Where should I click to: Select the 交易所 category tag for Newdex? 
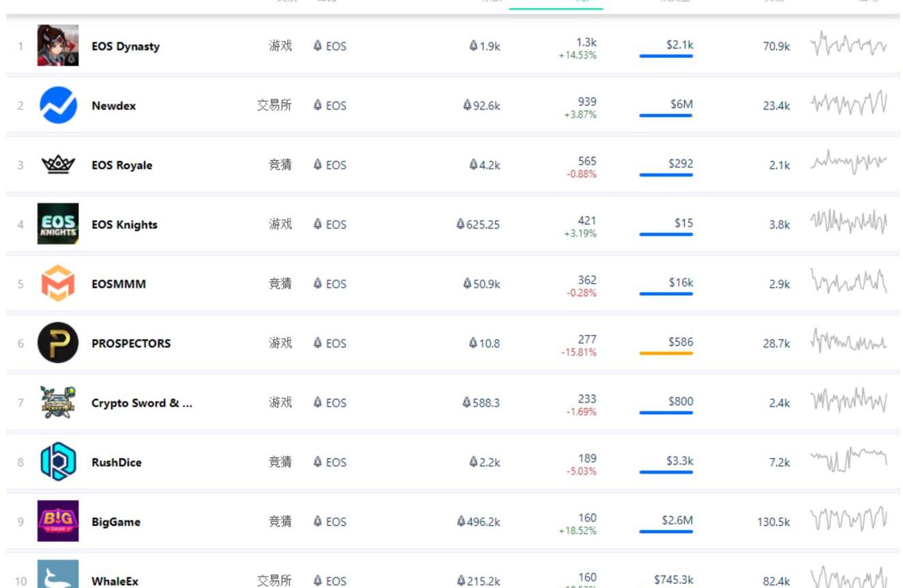(x=274, y=106)
